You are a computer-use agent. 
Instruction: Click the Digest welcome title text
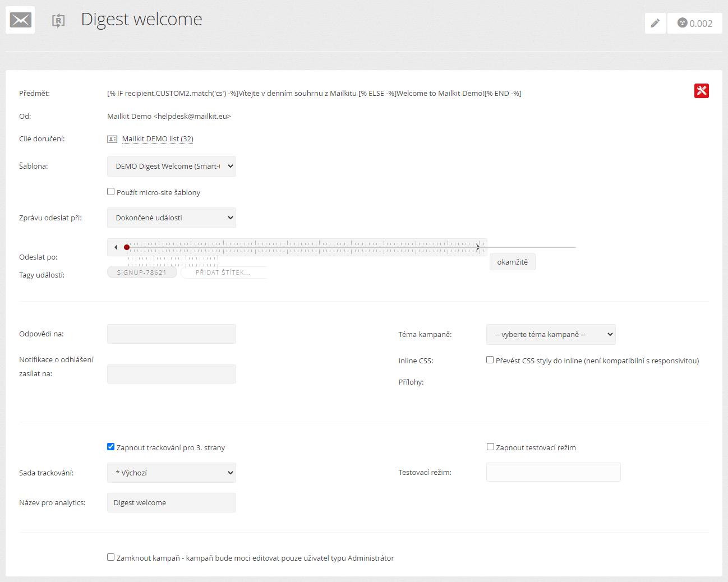[141, 20]
